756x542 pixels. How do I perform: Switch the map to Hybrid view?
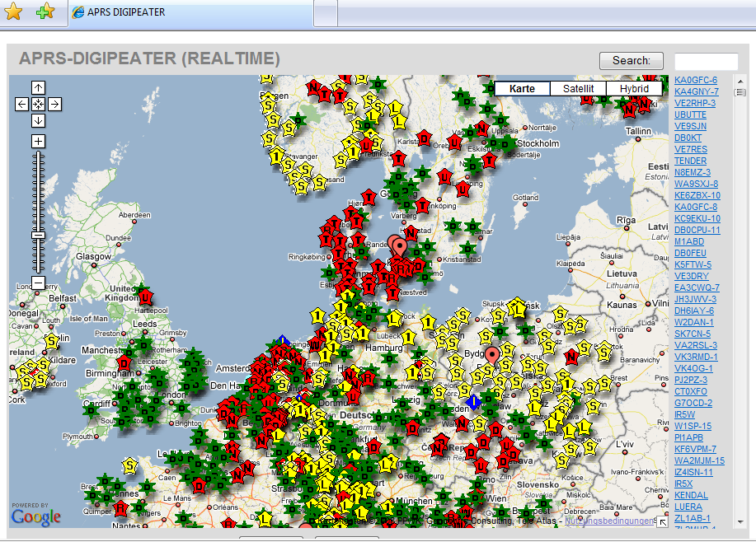(633, 89)
